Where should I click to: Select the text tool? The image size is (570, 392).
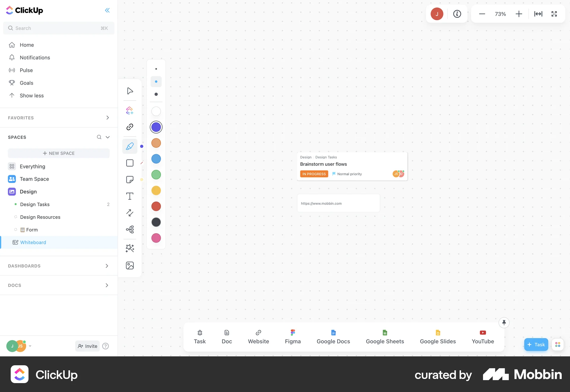coord(130,196)
